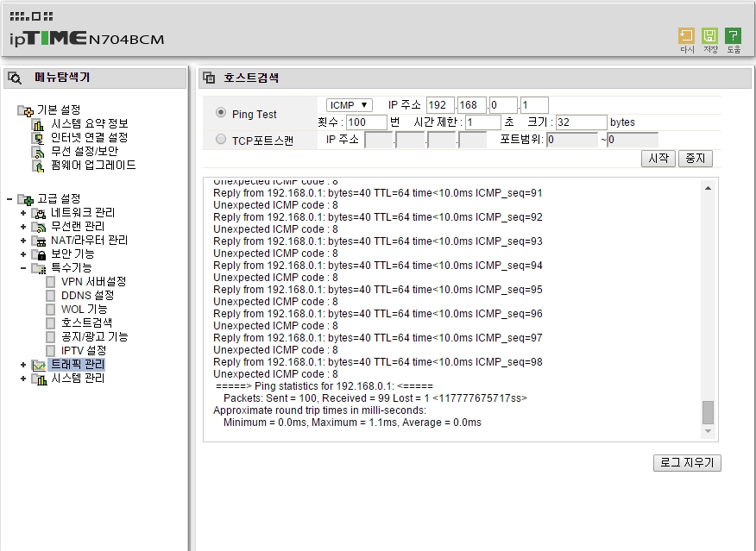Click the 보안 기능 lock folder icon
This screenshot has width=756, height=551.
(39, 254)
